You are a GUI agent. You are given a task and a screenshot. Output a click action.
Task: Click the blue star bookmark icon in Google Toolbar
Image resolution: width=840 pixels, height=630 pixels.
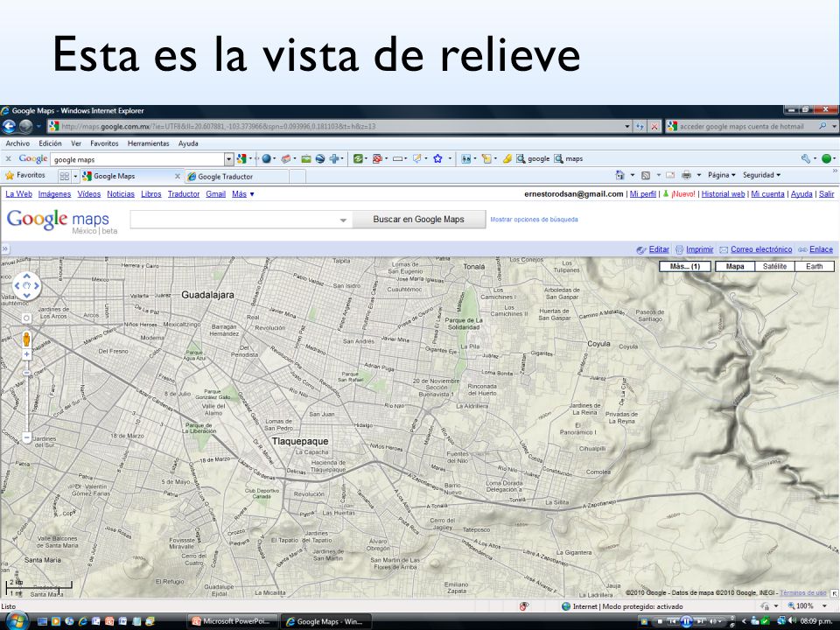coord(437,158)
